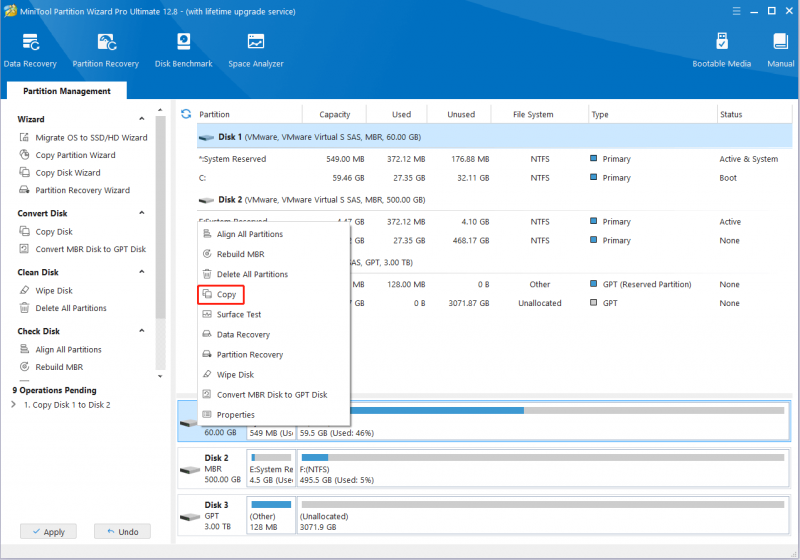The height and width of the screenshot is (560, 800).
Task: Collapse the Clean Disk section
Action: (x=142, y=272)
